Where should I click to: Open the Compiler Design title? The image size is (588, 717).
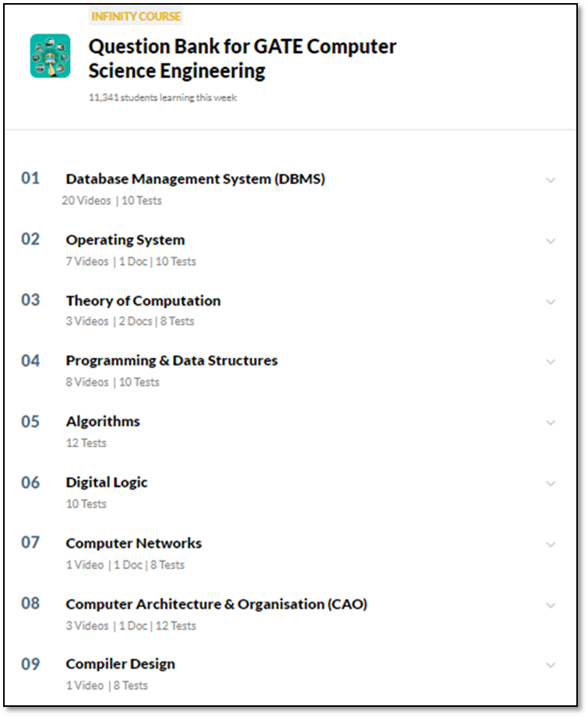pyautogui.click(x=121, y=664)
